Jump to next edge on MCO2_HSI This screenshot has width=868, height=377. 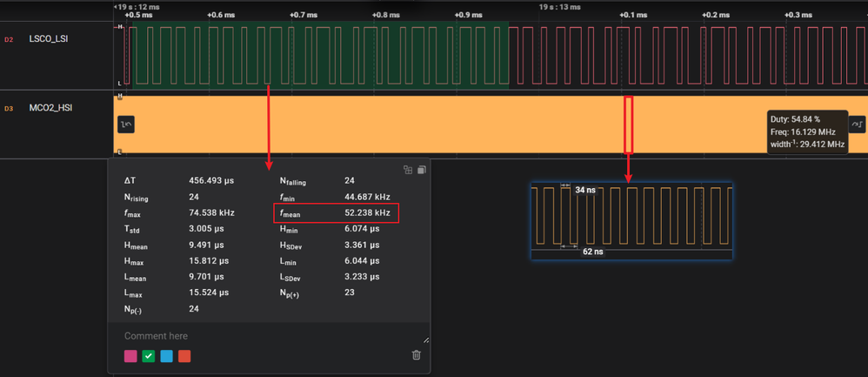(857, 125)
